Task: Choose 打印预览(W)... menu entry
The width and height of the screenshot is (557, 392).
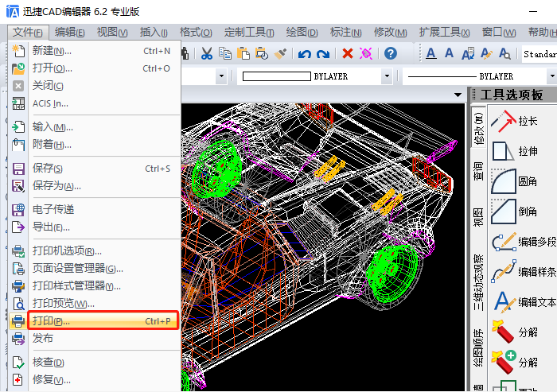Action: click(95, 303)
